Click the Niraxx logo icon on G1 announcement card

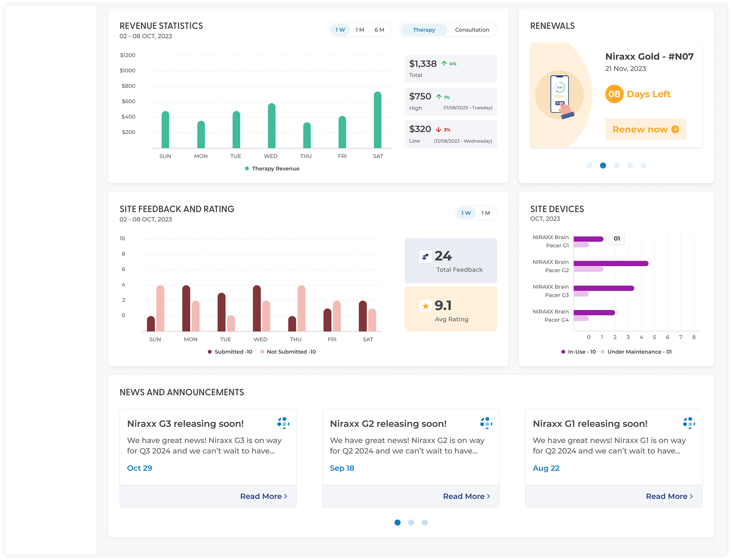tap(690, 423)
